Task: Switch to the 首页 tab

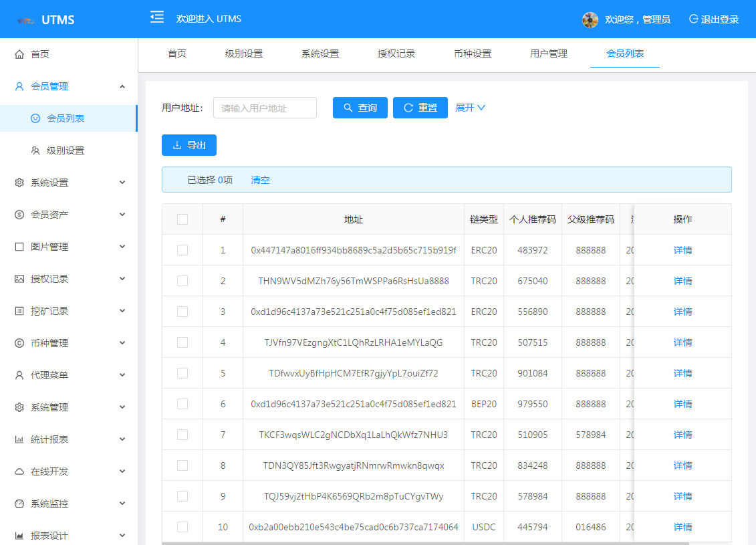Action: [177, 53]
